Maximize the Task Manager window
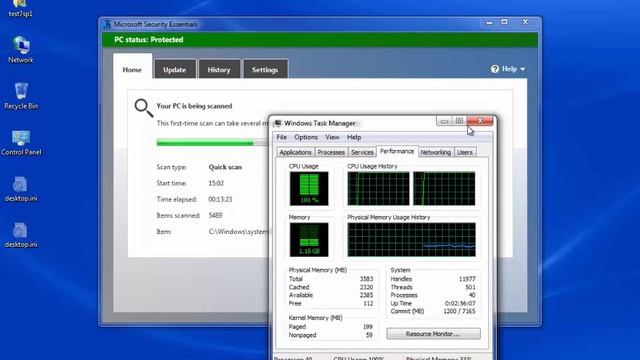The width and height of the screenshot is (640, 360). tap(459, 121)
